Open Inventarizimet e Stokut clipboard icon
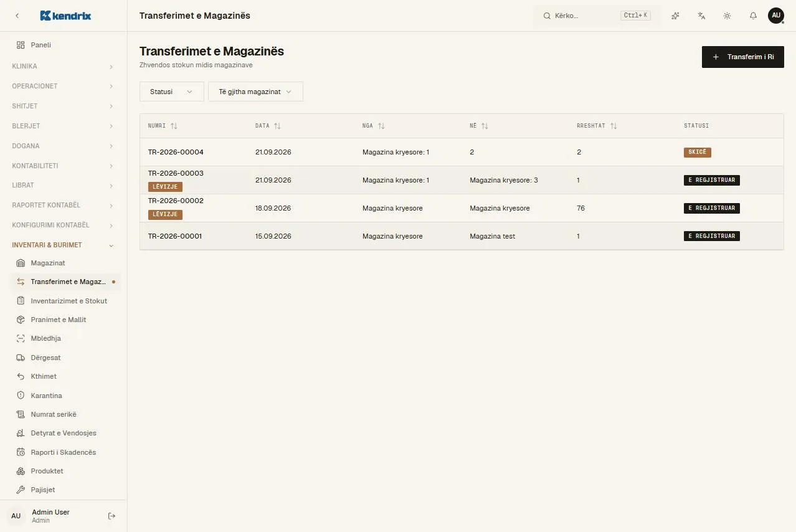The height and width of the screenshot is (532, 796). point(21,301)
